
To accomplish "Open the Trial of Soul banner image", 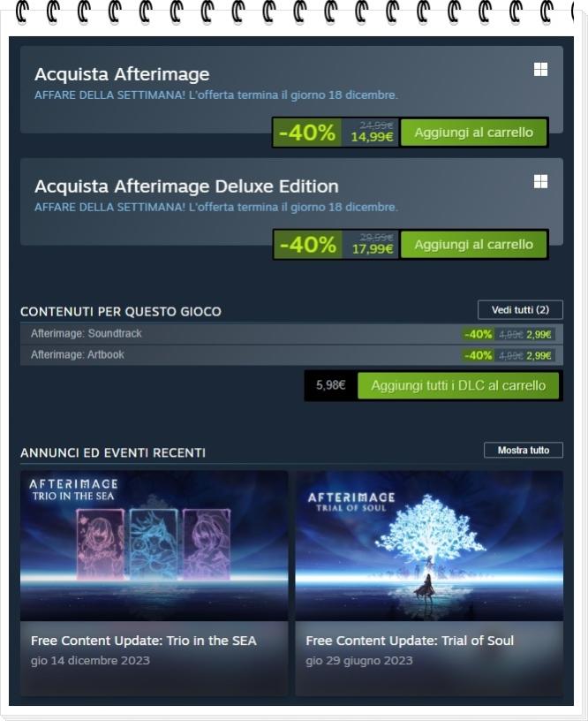I will [x=429, y=546].
